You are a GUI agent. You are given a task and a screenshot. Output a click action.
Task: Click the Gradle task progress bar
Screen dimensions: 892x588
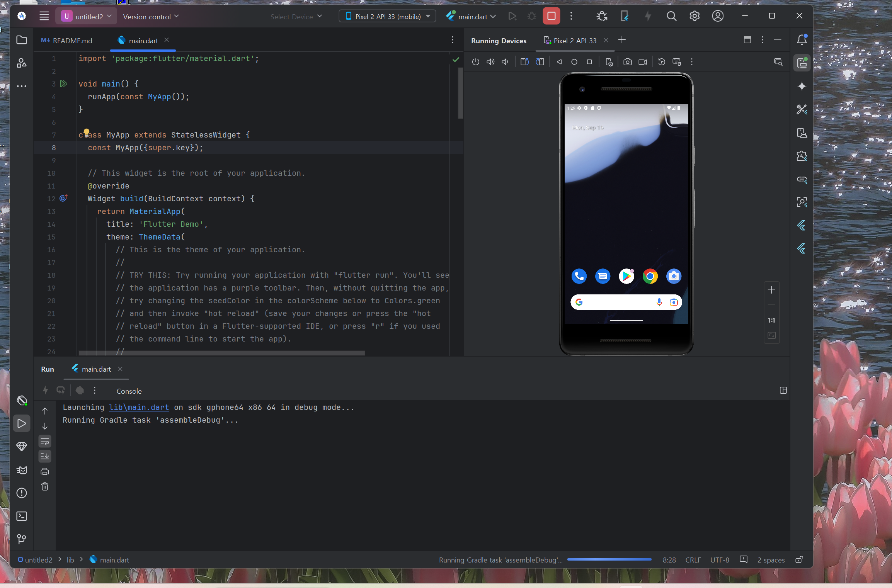[x=609, y=559]
